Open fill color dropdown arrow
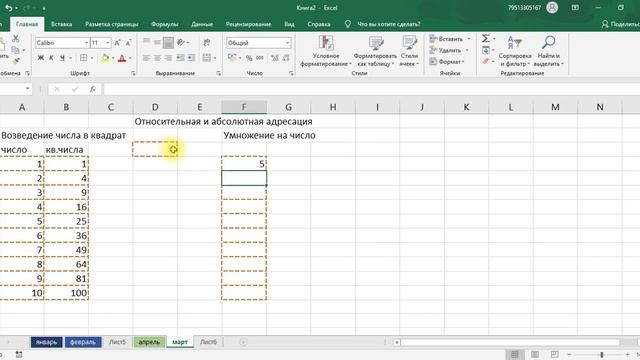Viewport: 640px width, 360px height. (113, 58)
